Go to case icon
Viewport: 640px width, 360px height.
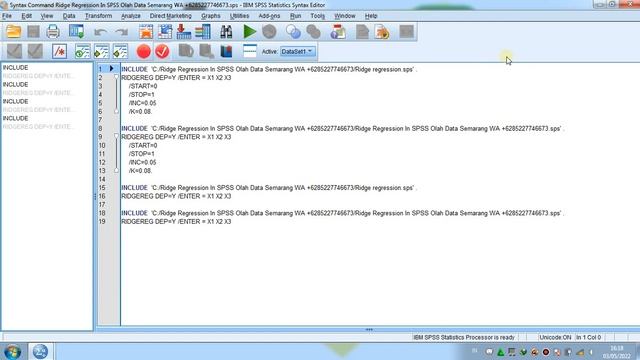(165, 31)
